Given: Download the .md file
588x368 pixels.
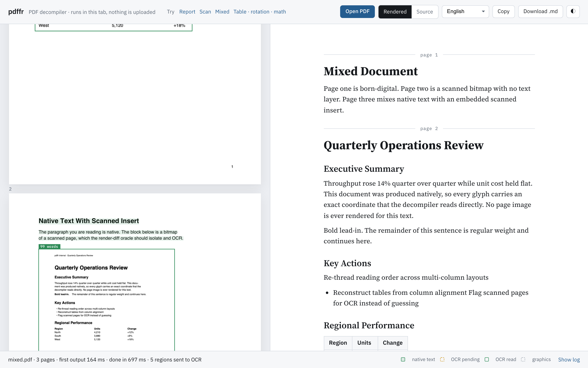Looking at the screenshot, I should (540, 11).
